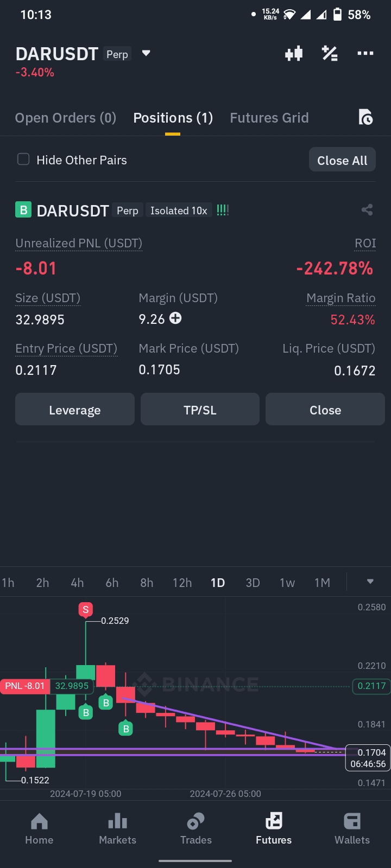Open the order history clock icon

pos(365,117)
